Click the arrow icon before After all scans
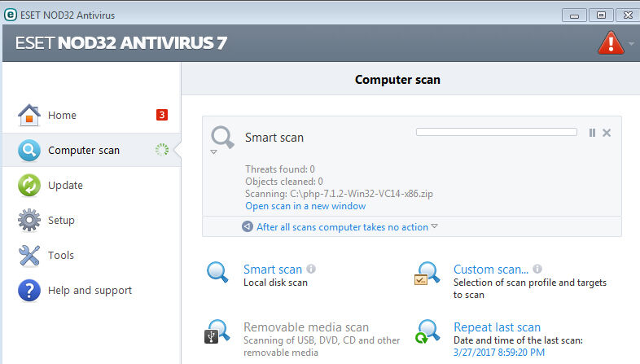This screenshot has height=364, width=640. (248, 226)
